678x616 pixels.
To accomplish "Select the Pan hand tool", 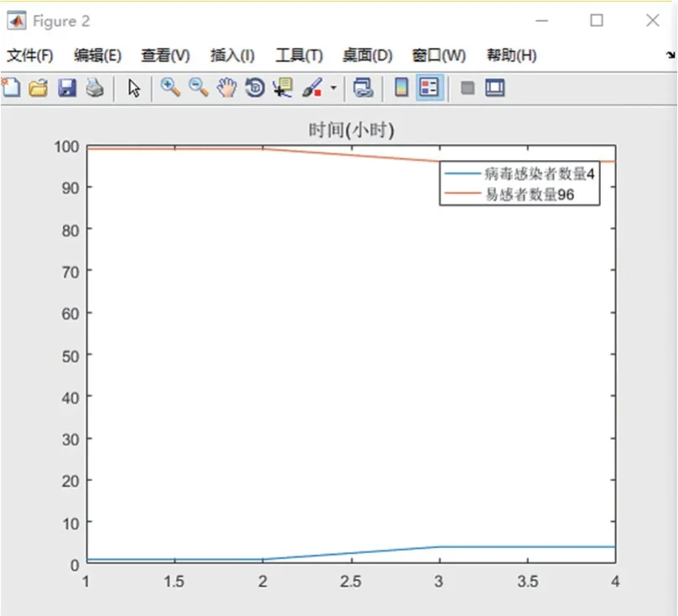I will pyautogui.click(x=226, y=88).
